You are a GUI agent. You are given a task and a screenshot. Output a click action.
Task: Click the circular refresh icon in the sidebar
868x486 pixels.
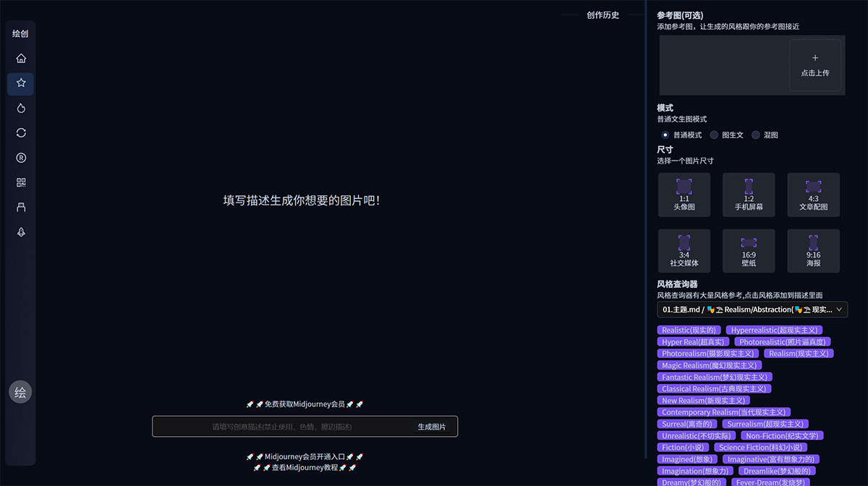click(20, 132)
